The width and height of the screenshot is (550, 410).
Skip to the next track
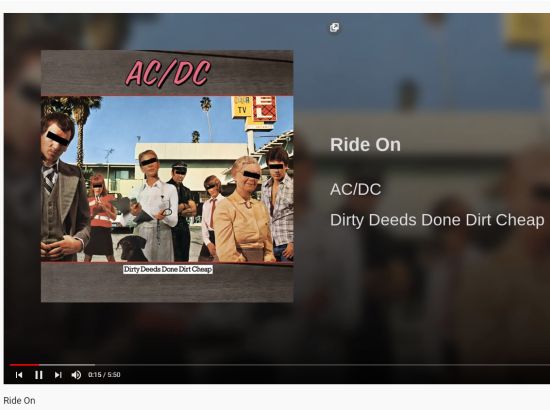point(58,375)
